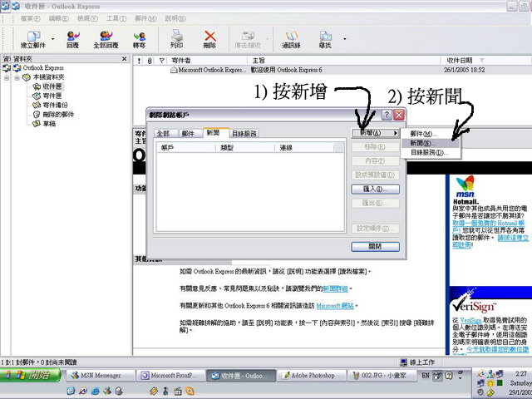This screenshot has width=532, height=399.
Task: Click the 關閉 button in the dialog
Action: (376, 246)
